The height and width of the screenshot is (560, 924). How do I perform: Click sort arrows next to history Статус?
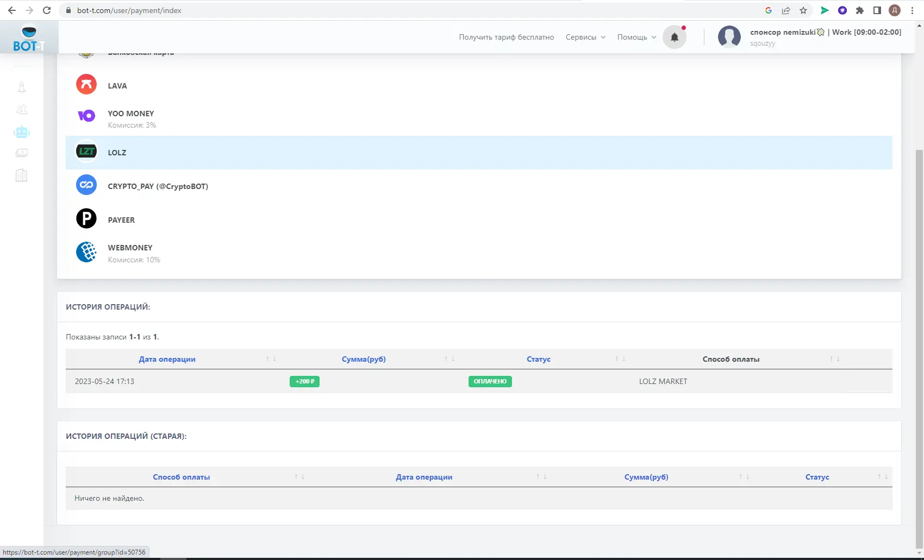[x=620, y=358]
